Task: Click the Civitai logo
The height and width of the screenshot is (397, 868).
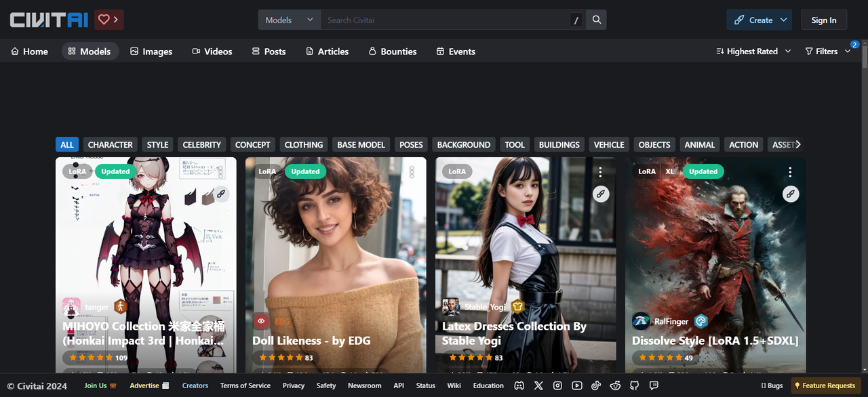Action: click(x=49, y=20)
